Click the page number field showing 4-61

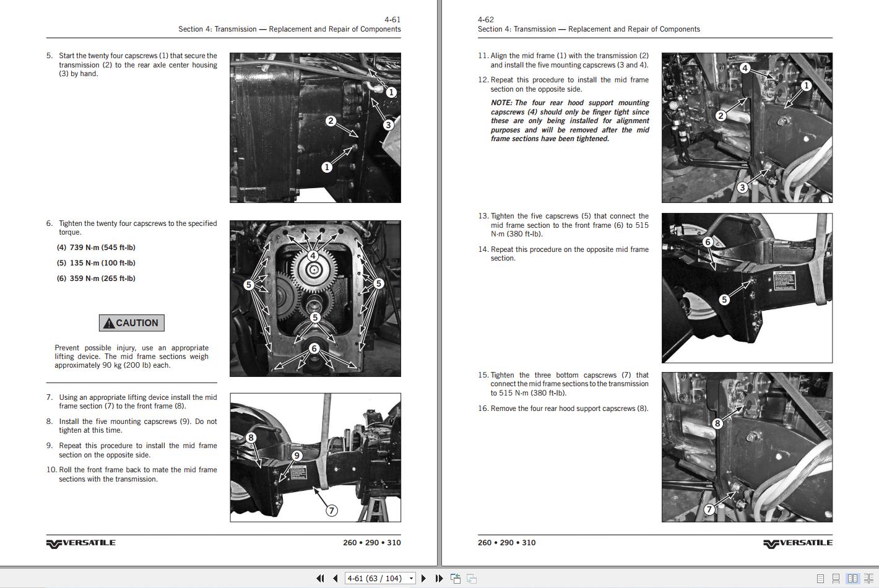(376, 578)
